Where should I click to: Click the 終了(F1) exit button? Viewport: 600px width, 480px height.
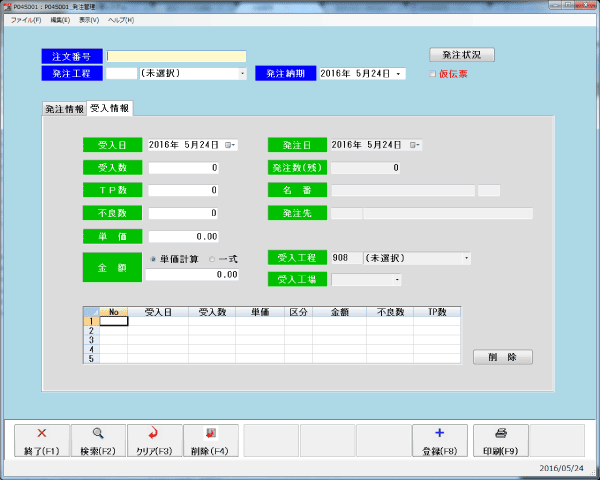[42, 441]
